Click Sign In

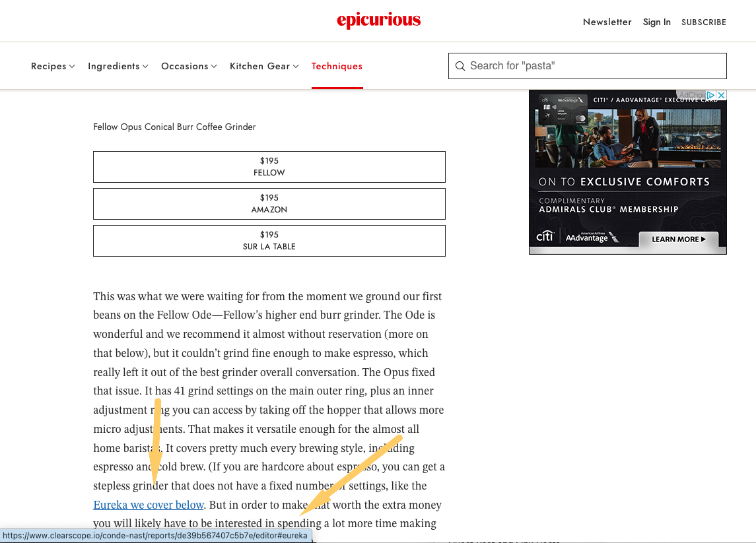point(656,22)
